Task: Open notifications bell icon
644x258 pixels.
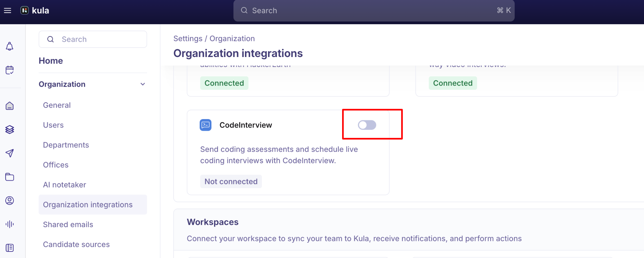Action: pyautogui.click(x=10, y=46)
